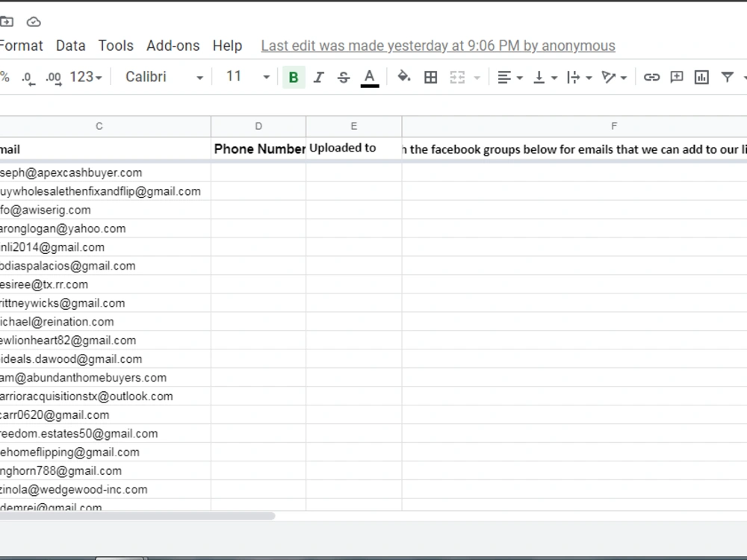Toggle bold formatting
Image resolution: width=747 pixels, height=560 pixels.
point(294,77)
